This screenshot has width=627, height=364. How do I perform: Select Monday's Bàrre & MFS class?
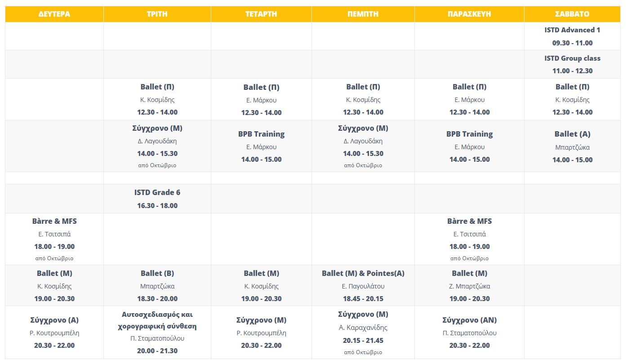pyautogui.click(x=54, y=221)
